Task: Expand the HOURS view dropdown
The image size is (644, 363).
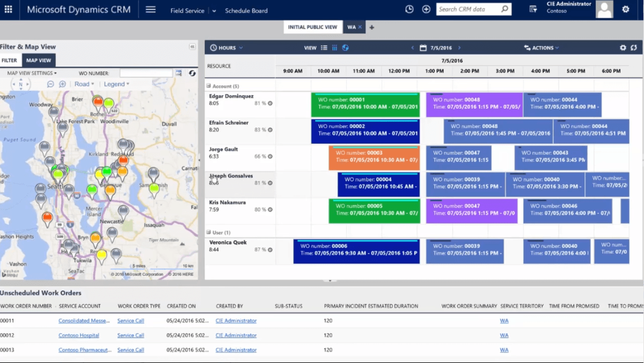Action: (x=226, y=48)
